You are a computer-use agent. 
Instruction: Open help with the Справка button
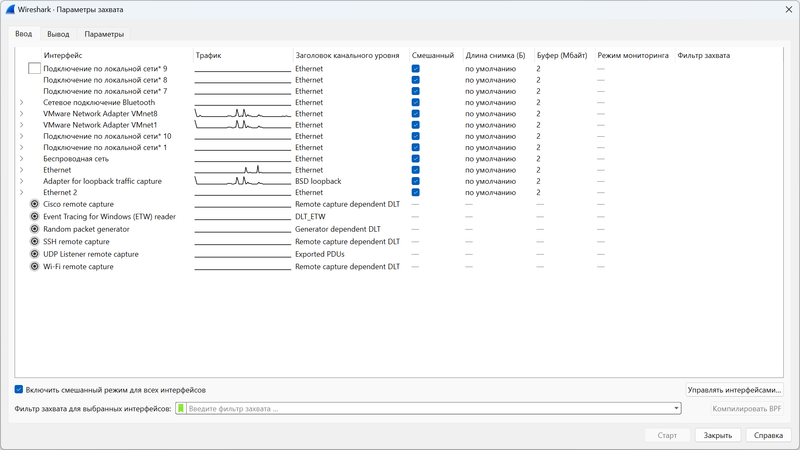pos(768,435)
